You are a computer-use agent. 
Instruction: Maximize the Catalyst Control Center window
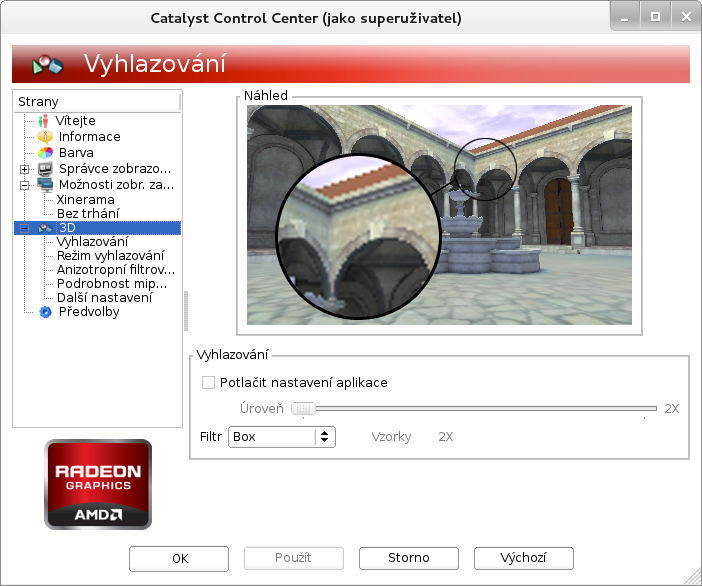click(x=655, y=17)
